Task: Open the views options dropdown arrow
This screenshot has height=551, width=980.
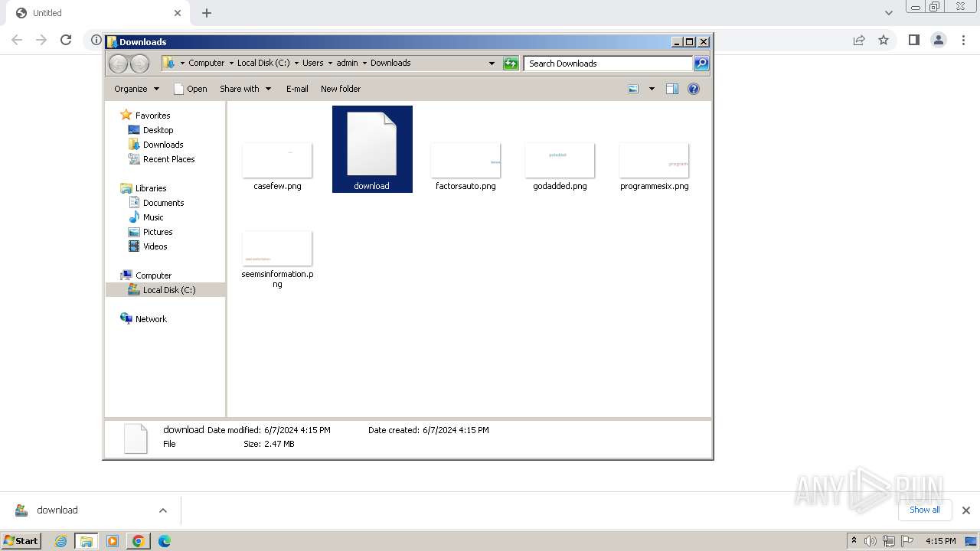Action: (652, 89)
